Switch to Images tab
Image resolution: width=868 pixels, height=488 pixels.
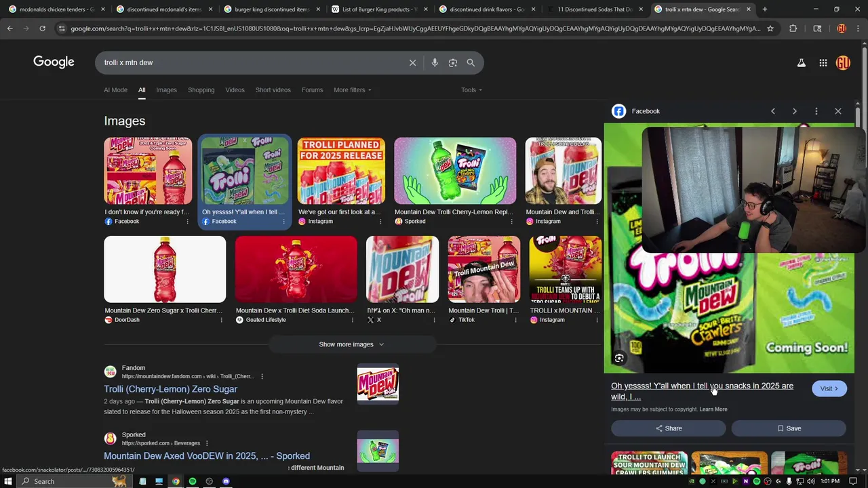pyautogui.click(x=166, y=89)
